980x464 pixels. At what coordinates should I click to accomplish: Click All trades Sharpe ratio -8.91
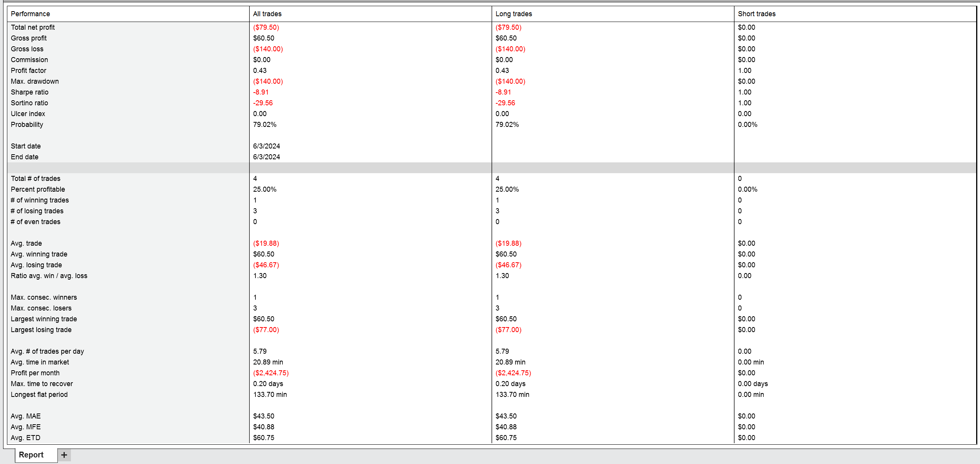(x=261, y=92)
